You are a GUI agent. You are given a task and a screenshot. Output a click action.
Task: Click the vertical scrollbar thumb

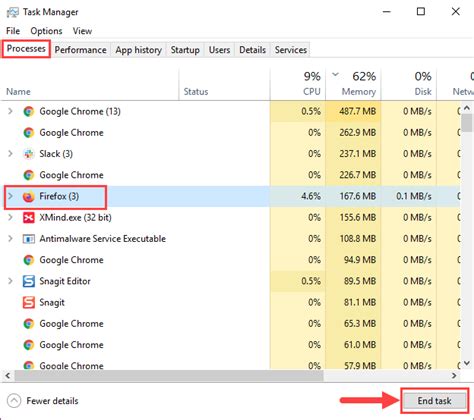[x=467, y=123]
